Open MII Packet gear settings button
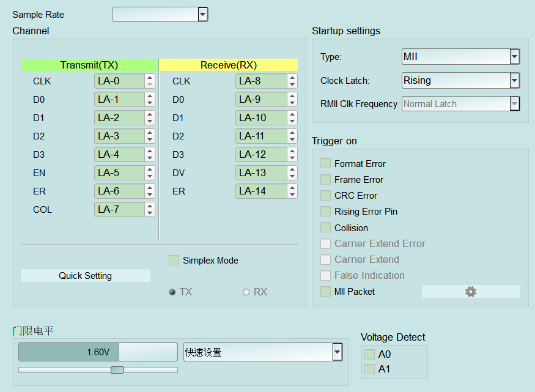Screen dimensions: 535x392 (x=471, y=292)
